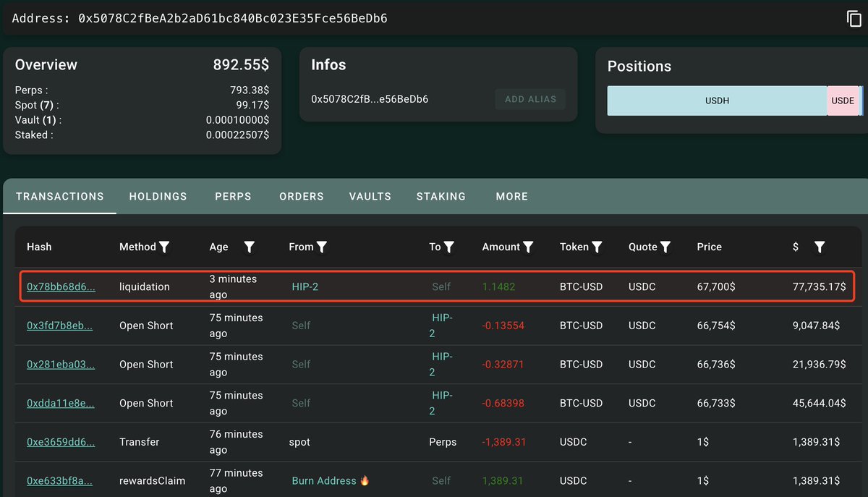Screen dimensions: 868x497
Task: Click the '76 minutes ago' age cell
Action: pyautogui.click(x=236, y=442)
